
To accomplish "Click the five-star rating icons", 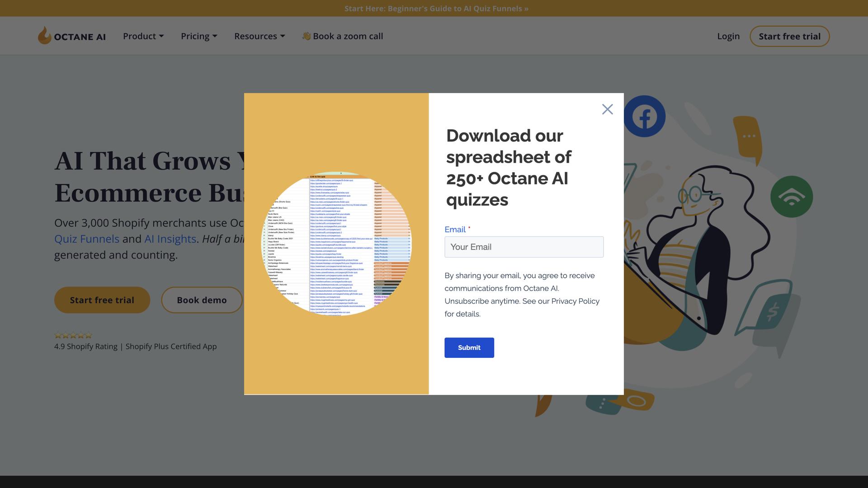I will [73, 335].
